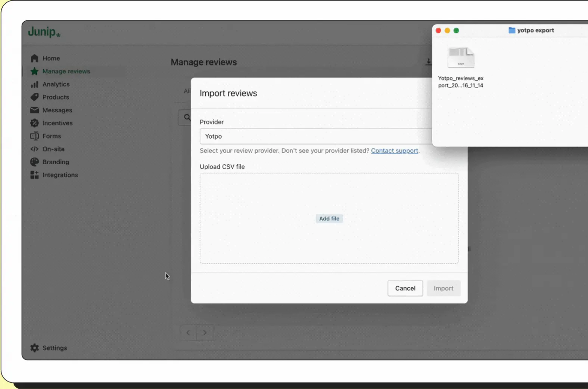Close the yotpo export Finder window

(438, 31)
